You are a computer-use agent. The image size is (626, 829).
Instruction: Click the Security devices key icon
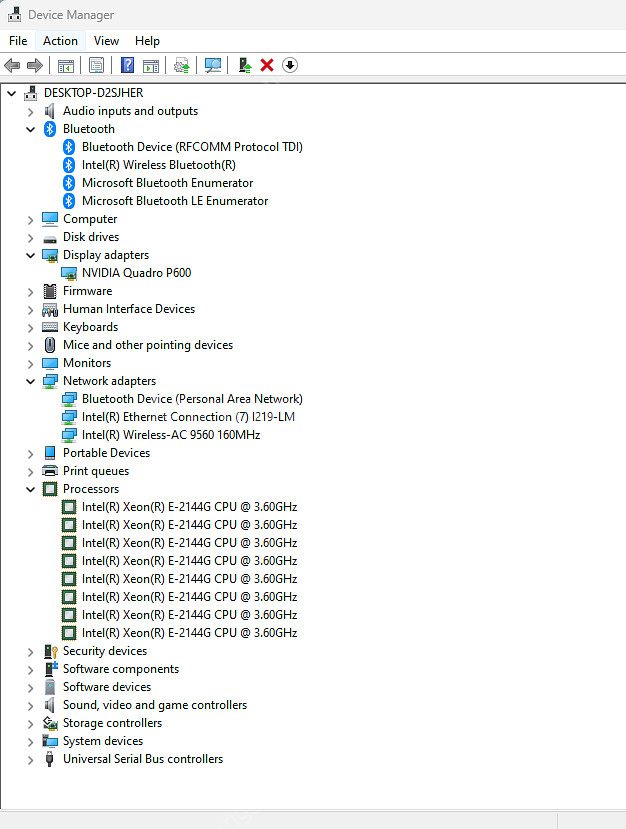click(x=51, y=651)
